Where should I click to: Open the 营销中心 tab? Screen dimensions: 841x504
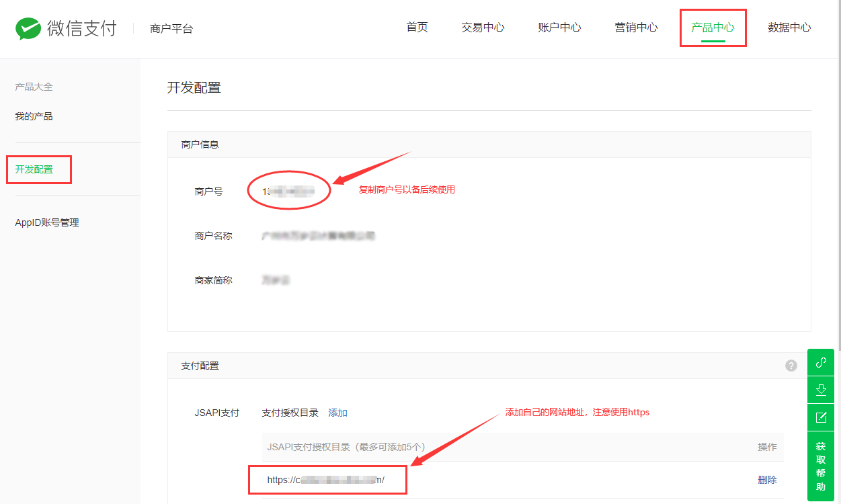[x=636, y=28]
